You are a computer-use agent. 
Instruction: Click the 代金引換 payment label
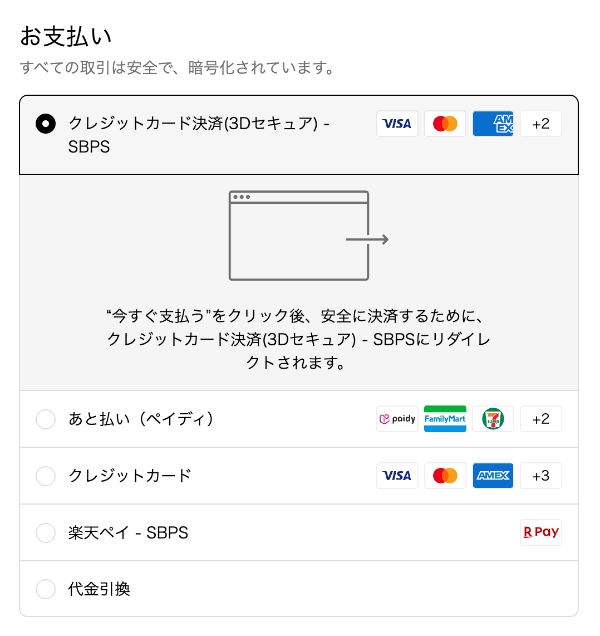click(x=99, y=590)
